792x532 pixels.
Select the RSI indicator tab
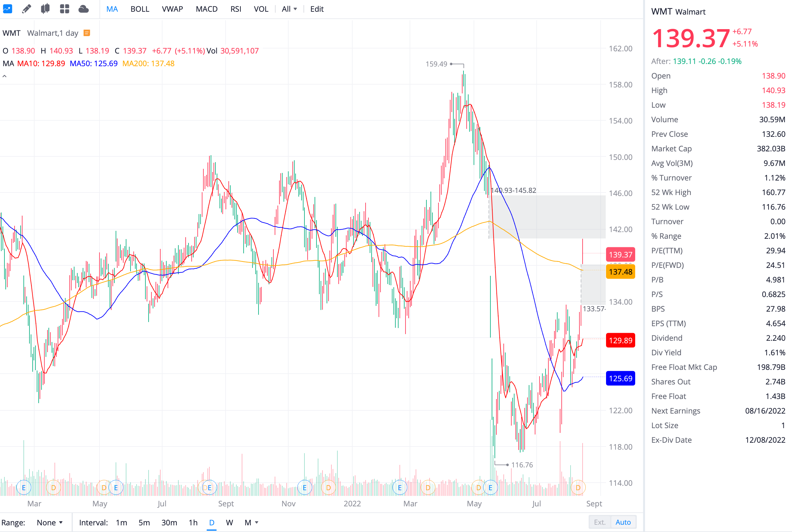[236, 9]
